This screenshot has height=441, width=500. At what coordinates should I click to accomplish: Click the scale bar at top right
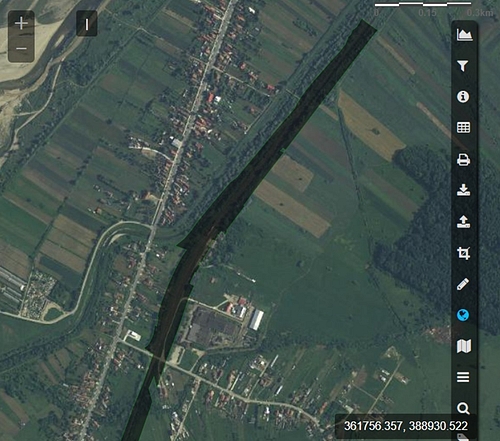[423, 4]
